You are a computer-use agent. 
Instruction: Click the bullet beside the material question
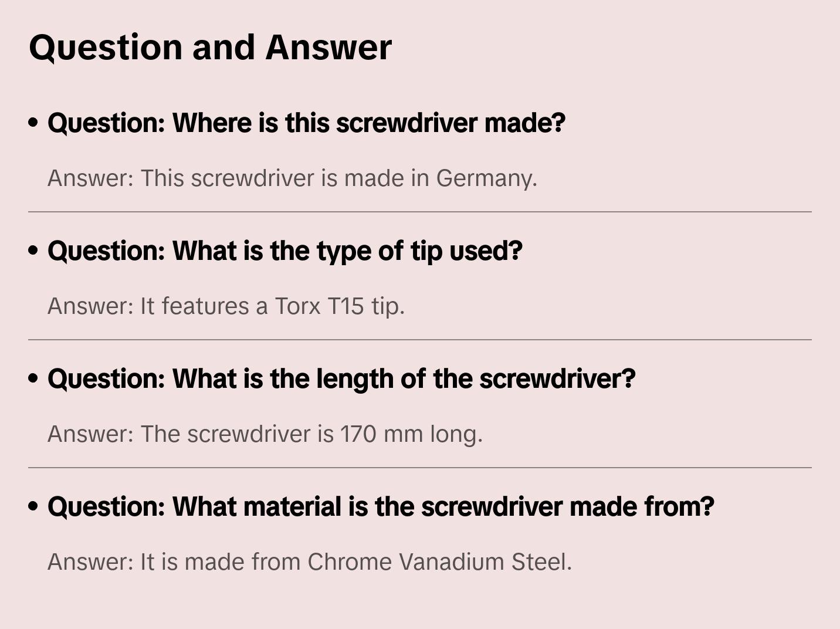33,506
